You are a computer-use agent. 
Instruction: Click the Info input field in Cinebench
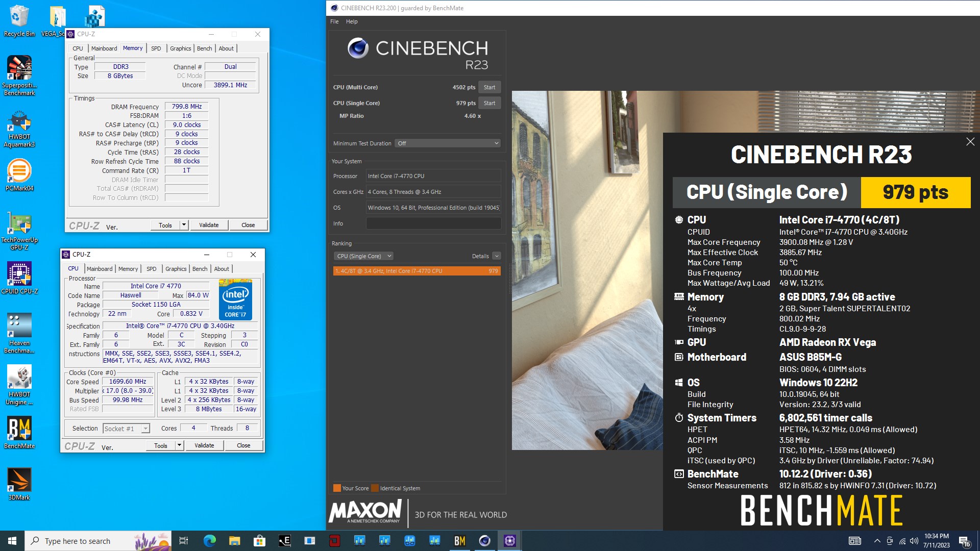[433, 223]
